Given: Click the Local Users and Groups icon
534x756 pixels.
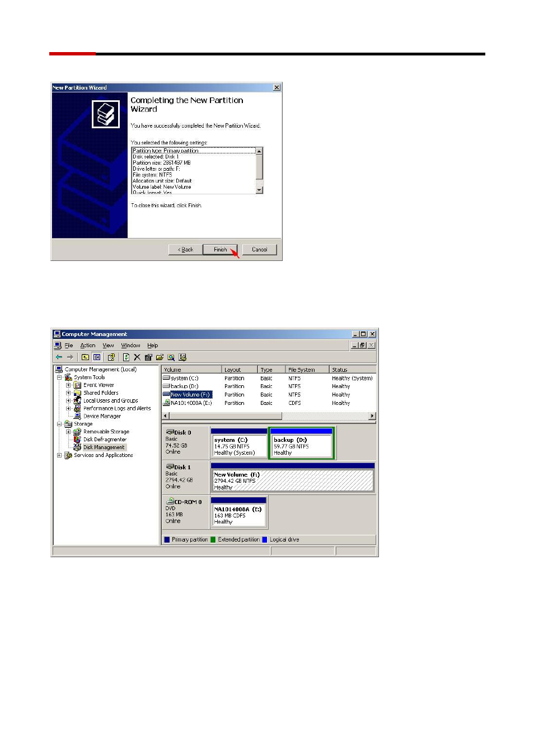Looking at the screenshot, I should [78, 401].
